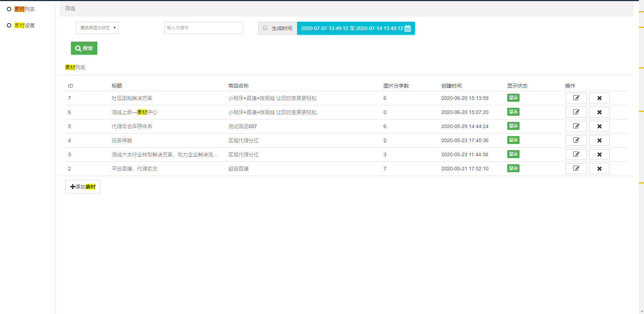Open 素材设置 in the sidebar

[x=25, y=25]
